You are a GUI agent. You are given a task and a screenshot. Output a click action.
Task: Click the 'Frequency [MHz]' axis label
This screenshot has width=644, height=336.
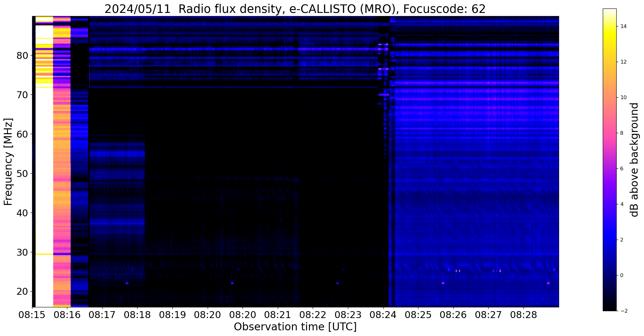(8, 162)
